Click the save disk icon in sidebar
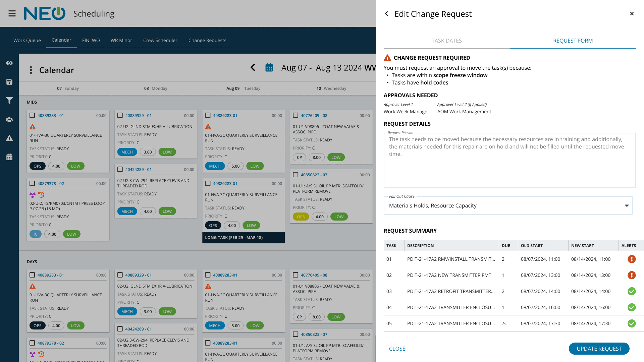The image size is (644, 362). pos(9,82)
